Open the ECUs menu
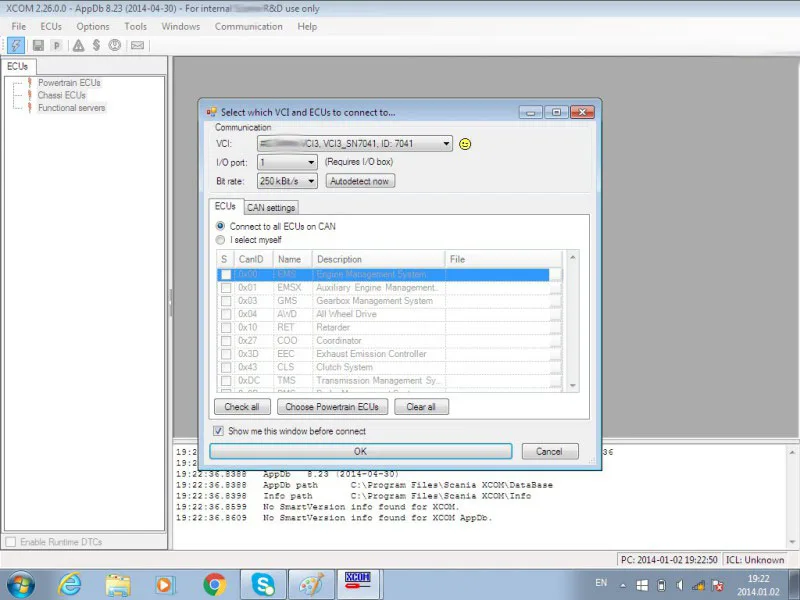Screen dimensions: 800x600 tap(51, 27)
